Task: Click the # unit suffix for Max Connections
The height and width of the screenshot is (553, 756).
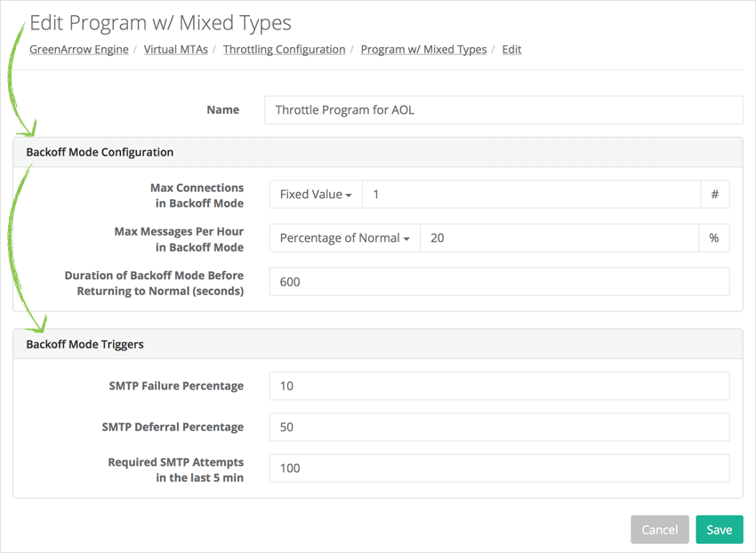Action: (715, 195)
